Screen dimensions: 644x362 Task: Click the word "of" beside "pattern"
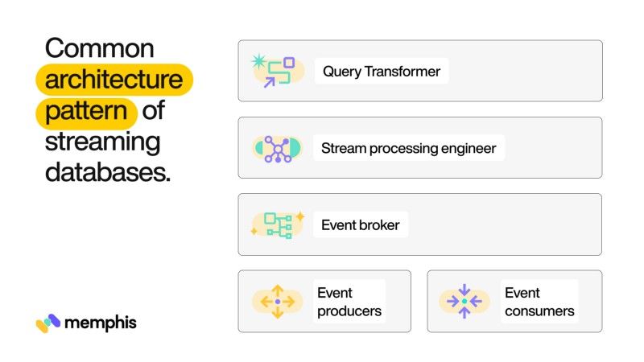[153, 111]
